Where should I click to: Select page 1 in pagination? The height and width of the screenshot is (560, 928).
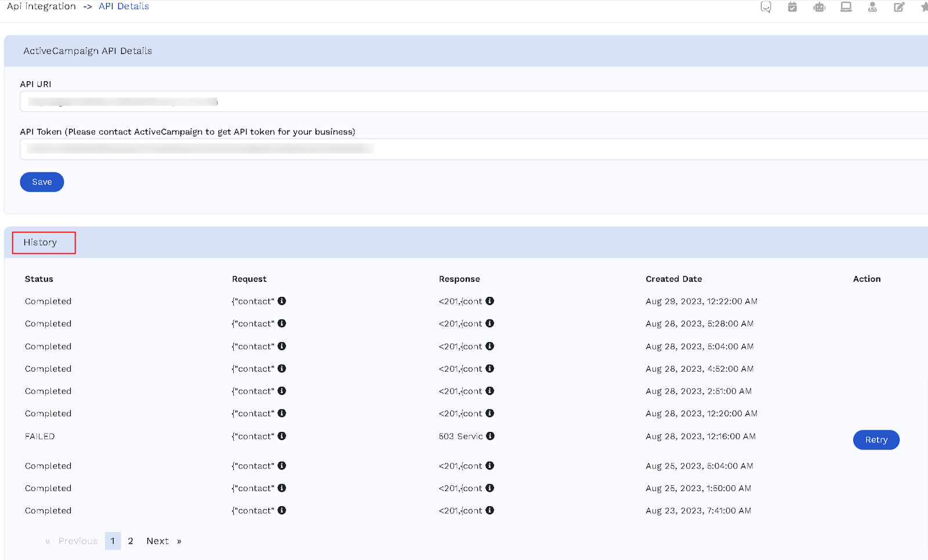(x=113, y=541)
